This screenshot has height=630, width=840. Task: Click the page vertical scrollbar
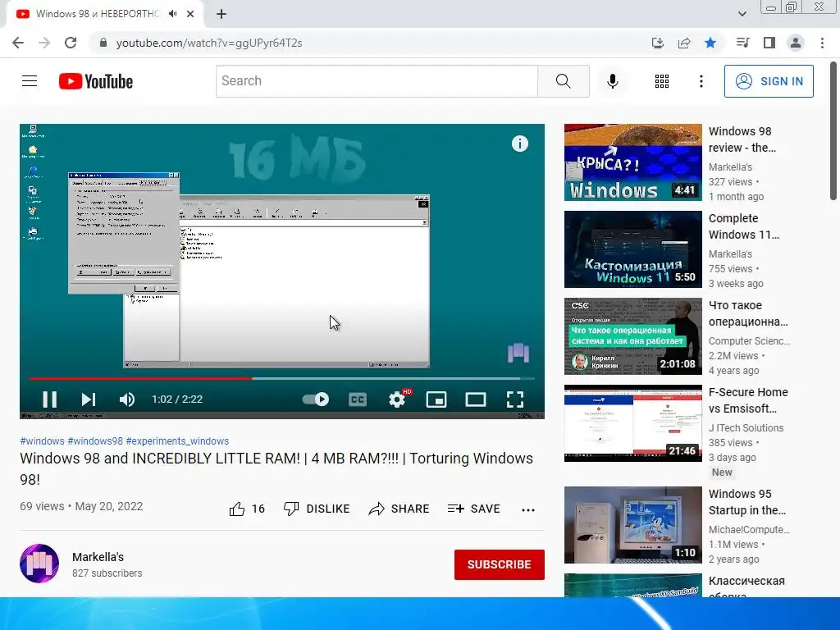tap(833, 131)
